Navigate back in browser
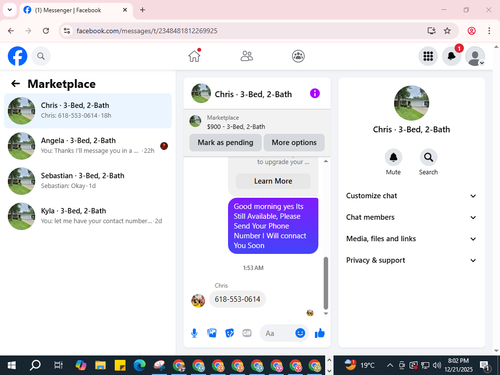This screenshot has height=375, width=500. (x=11, y=31)
